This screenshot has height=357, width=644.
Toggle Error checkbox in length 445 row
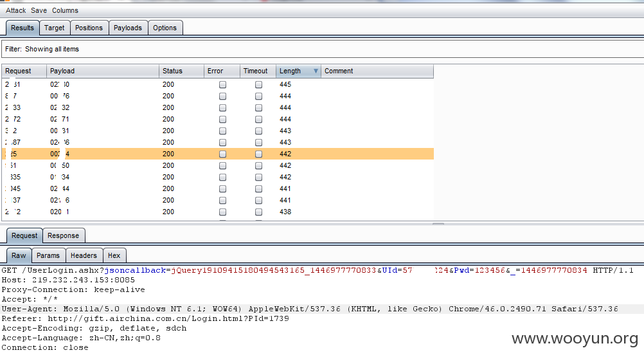click(x=222, y=85)
